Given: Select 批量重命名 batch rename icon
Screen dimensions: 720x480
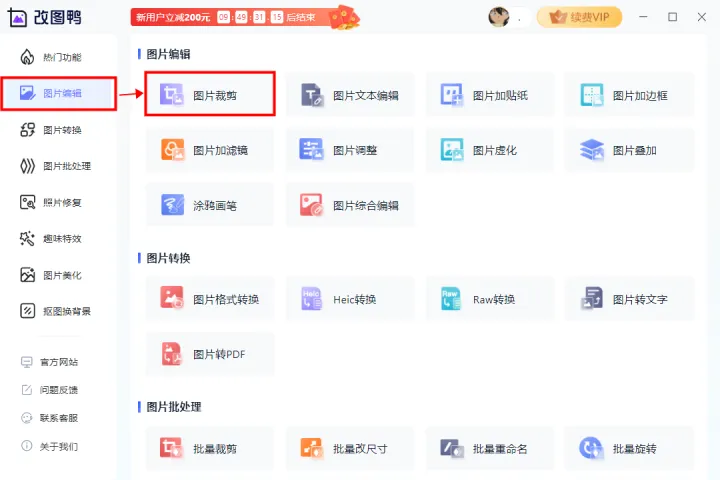Looking at the screenshot, I should [452, 448].
